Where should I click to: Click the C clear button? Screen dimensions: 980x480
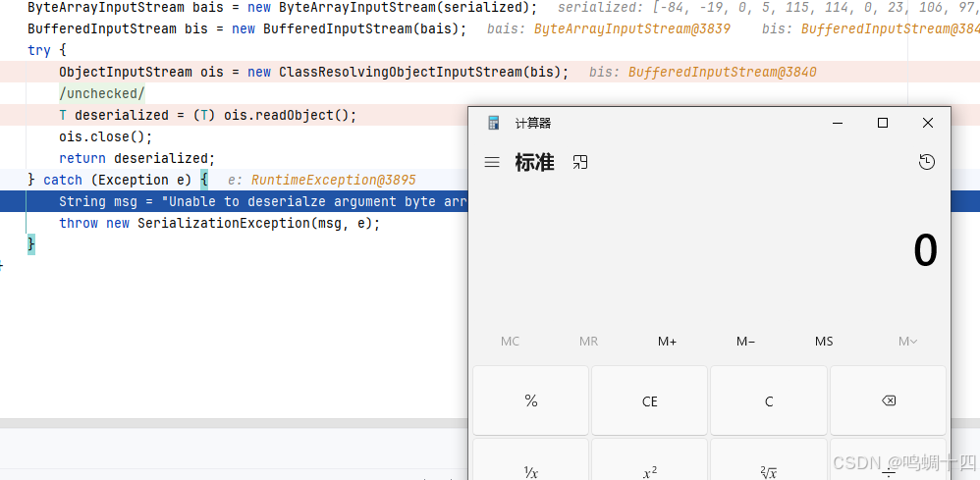[x=769, y=400]
